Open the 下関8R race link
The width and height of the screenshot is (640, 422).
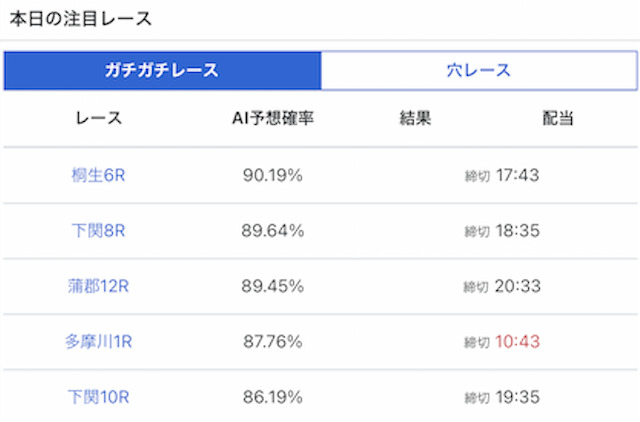coord(98,231)
